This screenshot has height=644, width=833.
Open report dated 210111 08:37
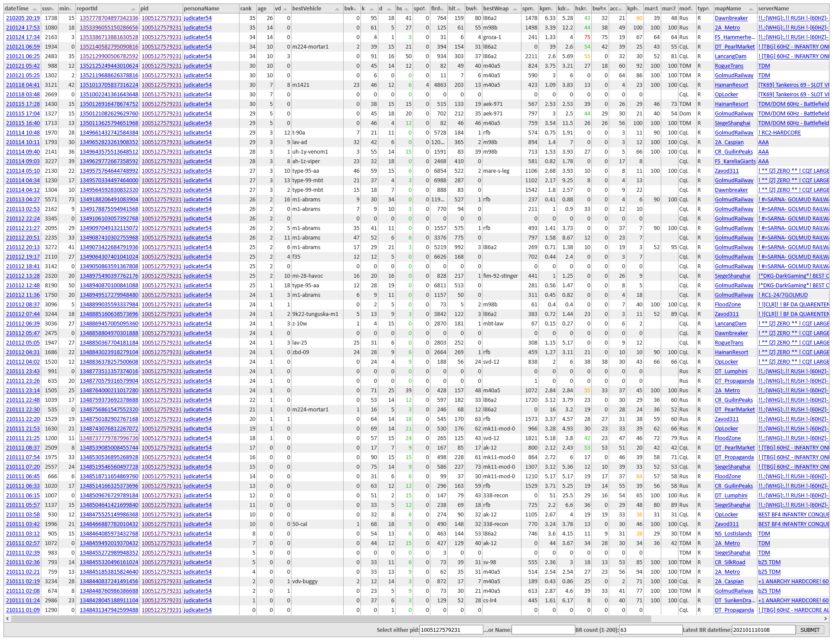23,448
